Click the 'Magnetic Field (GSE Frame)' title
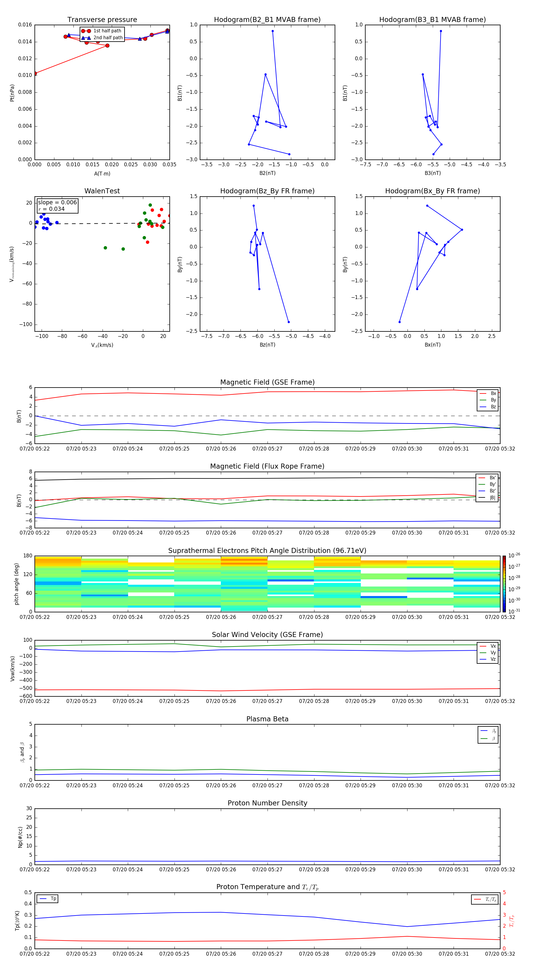The height and width of the screenshot is (980, 535). 267,382
